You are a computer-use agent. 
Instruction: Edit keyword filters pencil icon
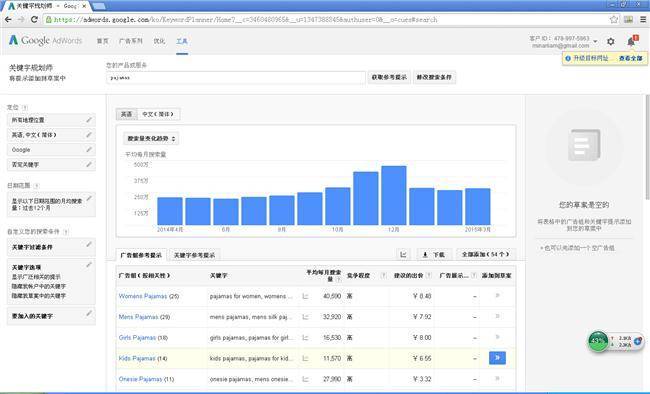pyautogui.click(x=89, y=245)
